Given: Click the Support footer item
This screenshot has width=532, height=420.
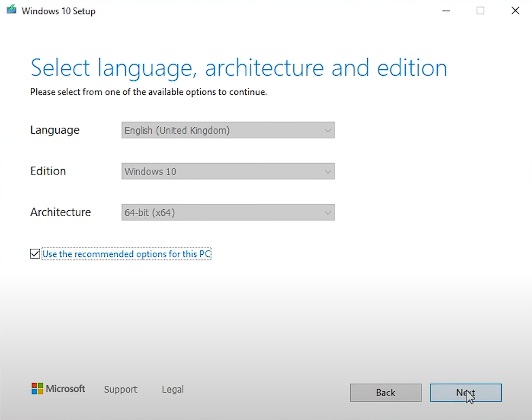Looking at the screenshot, I should click(120, 389).
